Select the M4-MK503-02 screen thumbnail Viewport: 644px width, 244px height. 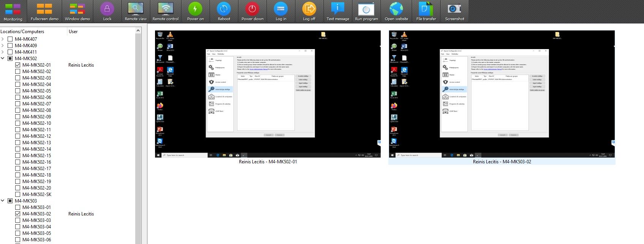pyautogui.click(x=502, y=94)
